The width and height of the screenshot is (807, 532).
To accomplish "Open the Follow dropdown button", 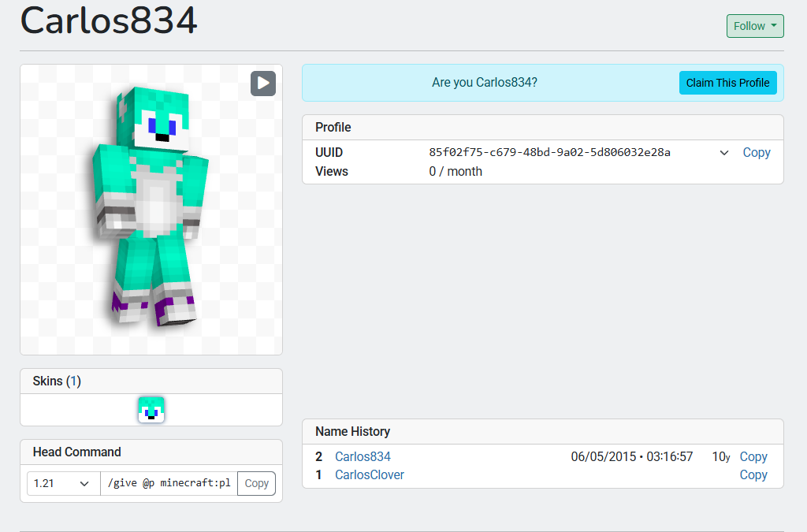I will tap(754, 26).
